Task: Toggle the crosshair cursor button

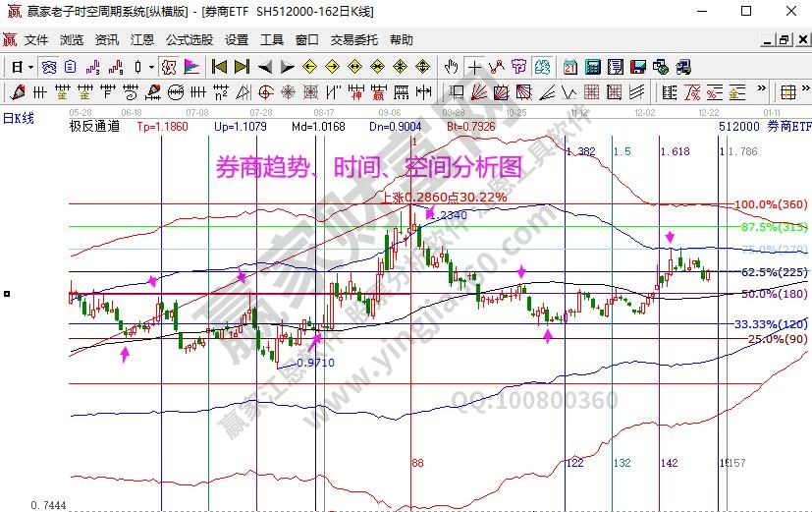Action: (475, 67)
